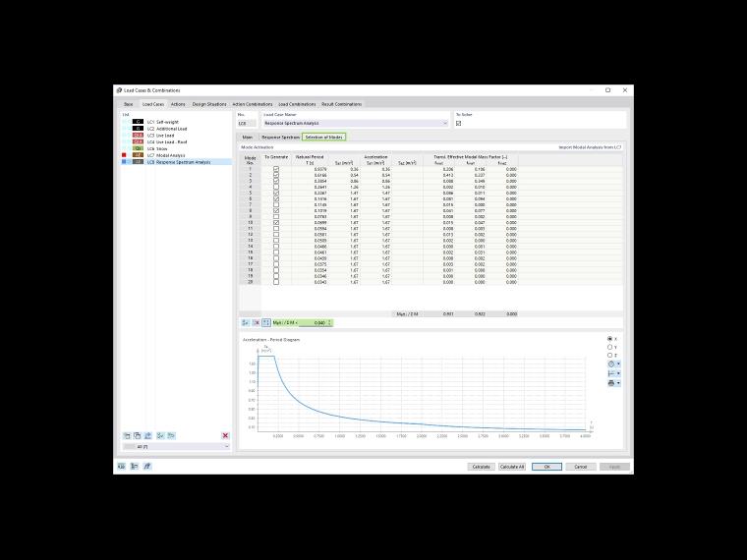Click the Calculate All button
Viewport: 747px width, 560px height.
[512, 467]
